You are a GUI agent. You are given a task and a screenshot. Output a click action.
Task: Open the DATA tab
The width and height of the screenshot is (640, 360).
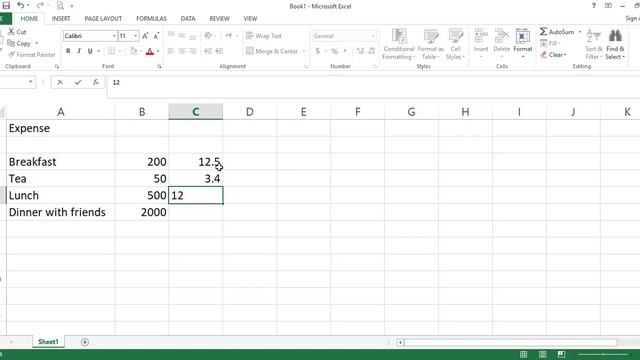point(188,19)
